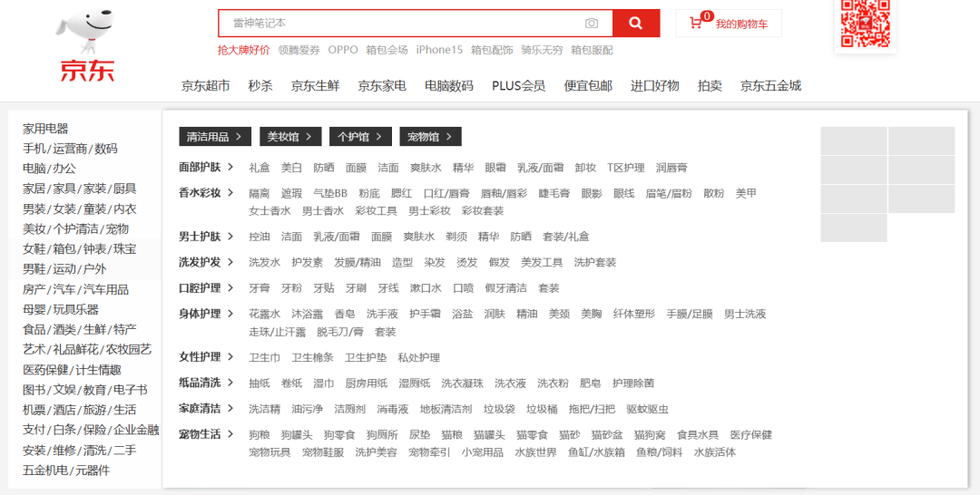
Task: Open 京东家电 navigation tab
Action: (382, 85)
